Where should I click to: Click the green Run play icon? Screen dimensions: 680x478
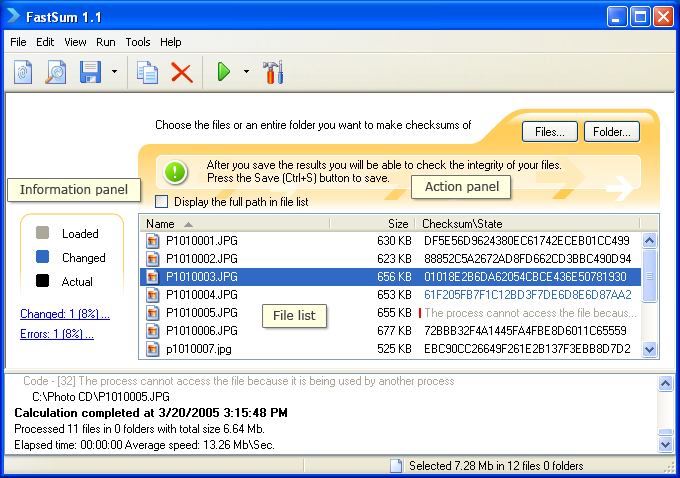[223, 72]
